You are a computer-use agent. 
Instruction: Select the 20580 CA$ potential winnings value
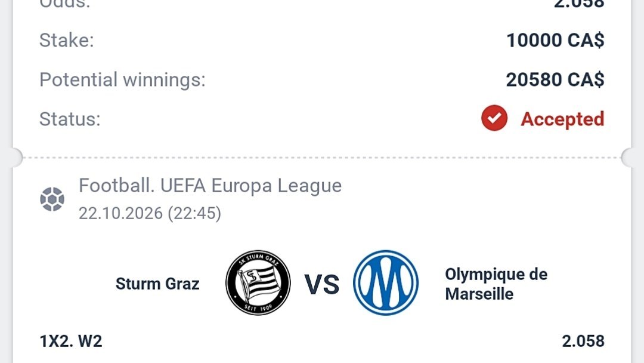pyautogui.click(x=555, y=79)
